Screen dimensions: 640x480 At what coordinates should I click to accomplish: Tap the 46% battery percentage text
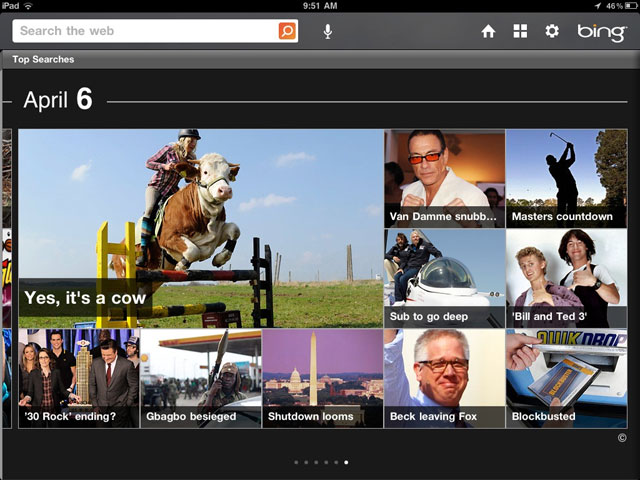point(614,6)
